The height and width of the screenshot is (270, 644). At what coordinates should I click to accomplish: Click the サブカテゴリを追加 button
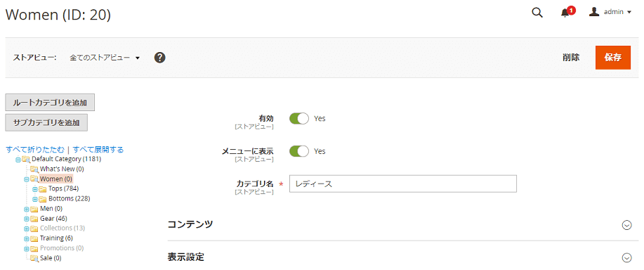click(46, 122)
